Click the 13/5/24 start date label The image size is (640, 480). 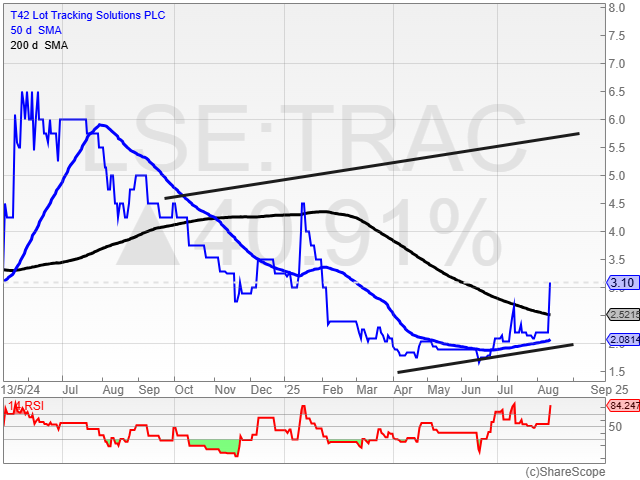(x=21, y=390)
